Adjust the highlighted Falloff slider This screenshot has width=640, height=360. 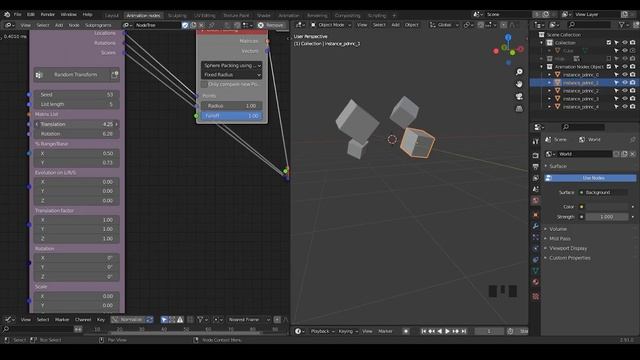(x=231, y=116)
